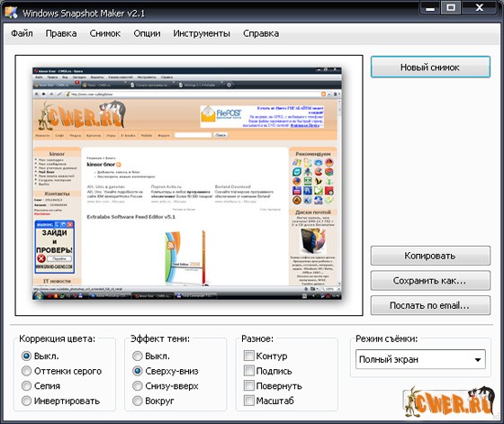Minimize the Snapshot Maker window
The image size is (504, 424).
pyautogui.click(x=430, y=8)
